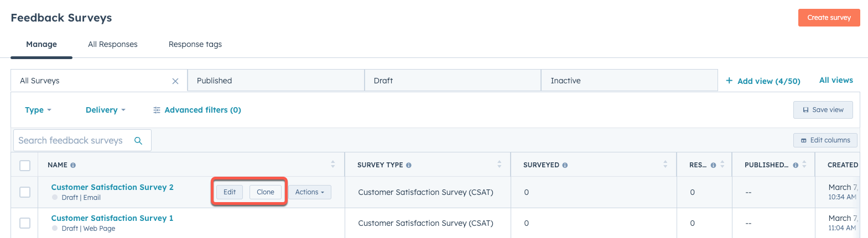Click the info icon next to SURVEYED
The image size is (868, 238).
(x=565, y=165)
